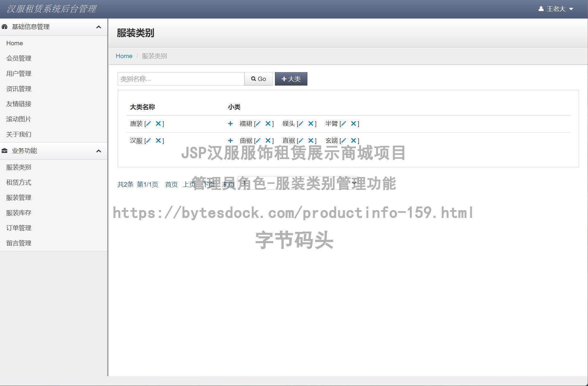Edit the 曲裾 subcategory
588x386 pixels.
pos(258,141)
